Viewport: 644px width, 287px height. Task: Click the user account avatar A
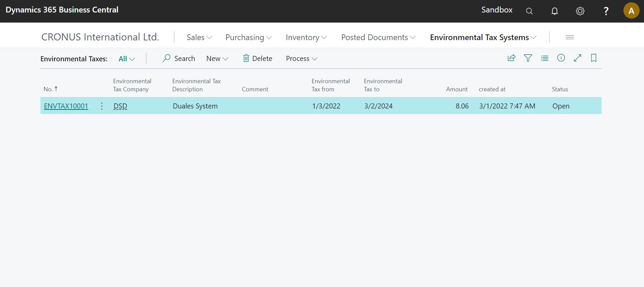point(631,11)
